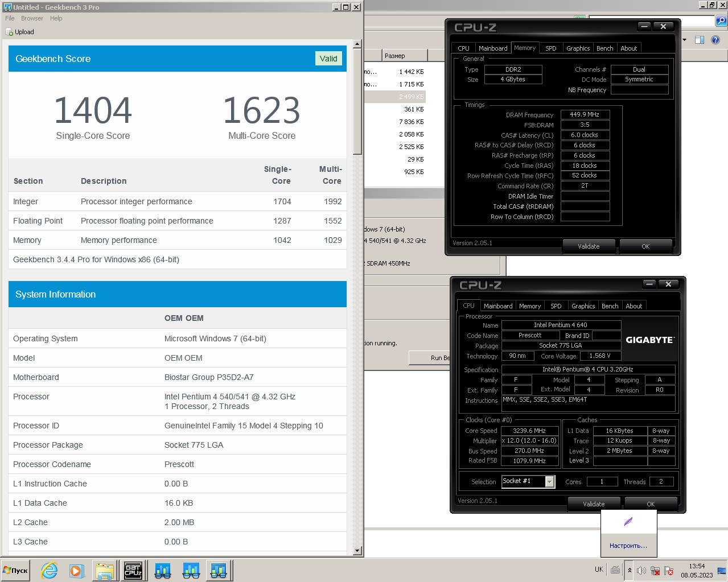Image resolution: width=728 pixels, height=582 pixels.
Task: Click the Geekbench window title-bar icon
Action: pyautogui.click(x=8, y=7)
